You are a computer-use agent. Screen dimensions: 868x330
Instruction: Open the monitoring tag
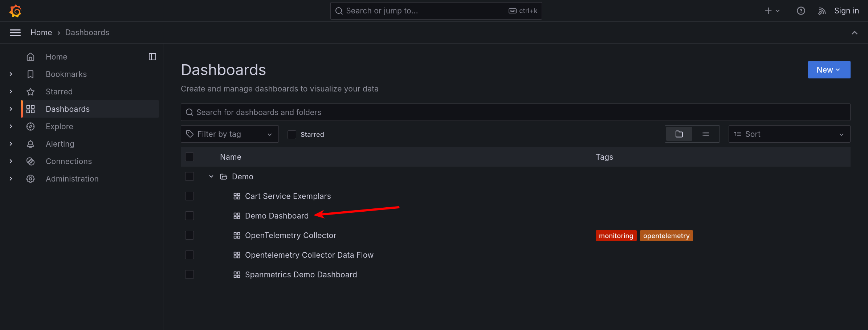pos(616,235)
